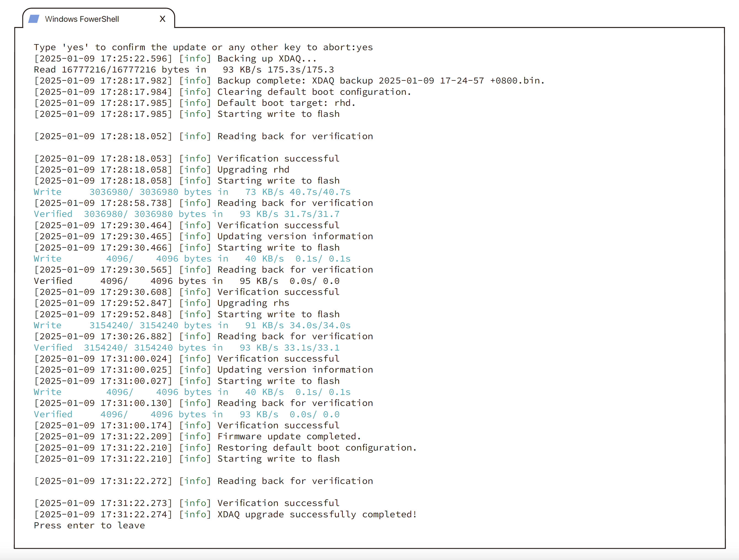Click the 17:29:30.464 'Verification successful' line

pos(186,225)
